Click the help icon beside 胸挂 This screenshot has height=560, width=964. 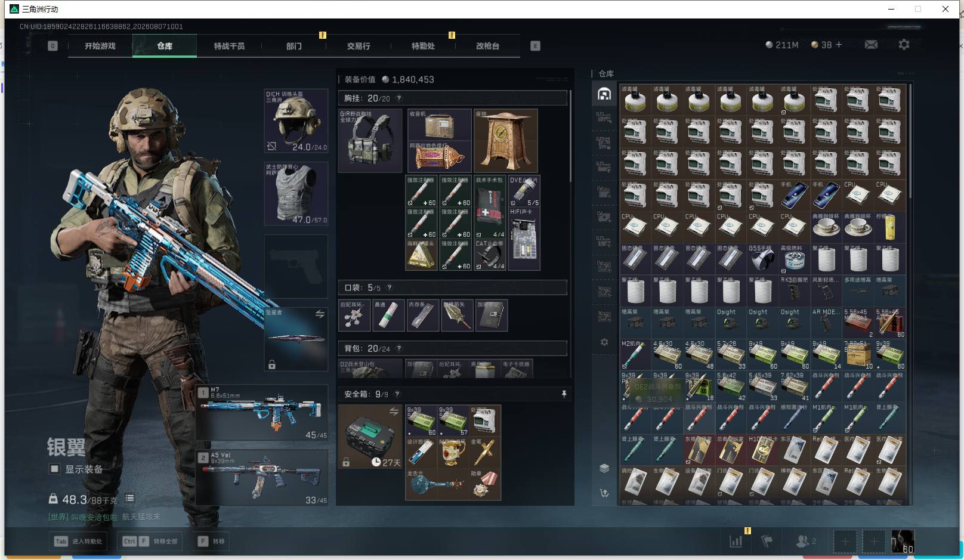(399, 98)
